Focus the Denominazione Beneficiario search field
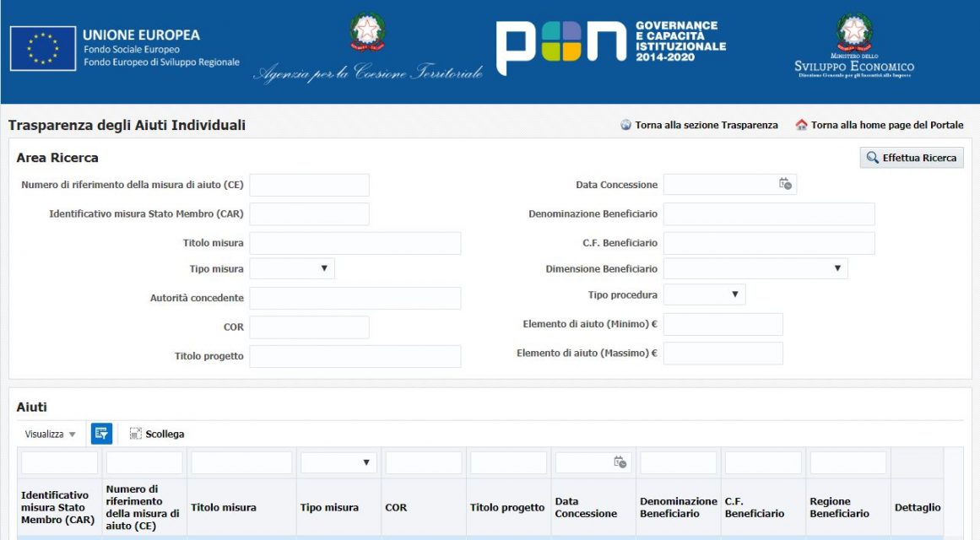This screenshot has width=980, height=540. click(769, 213)
